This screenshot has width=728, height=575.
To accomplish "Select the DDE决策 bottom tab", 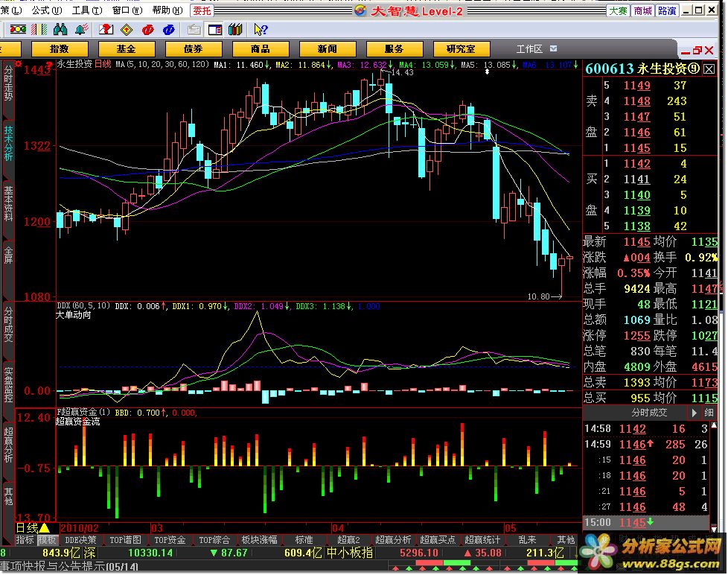I will click(x=81, y=540).
